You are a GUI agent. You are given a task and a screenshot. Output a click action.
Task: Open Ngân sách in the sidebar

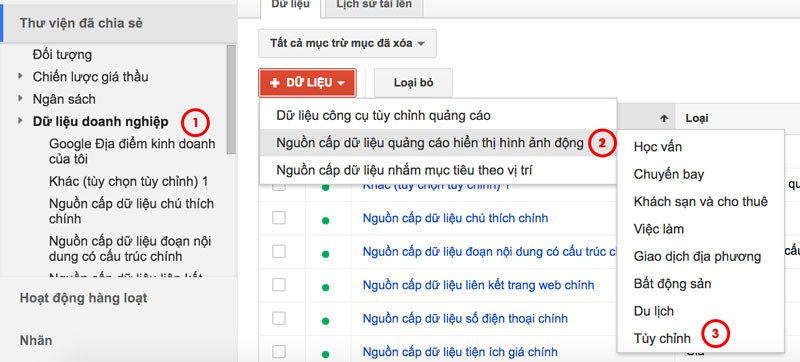click(x=64, y=99)
